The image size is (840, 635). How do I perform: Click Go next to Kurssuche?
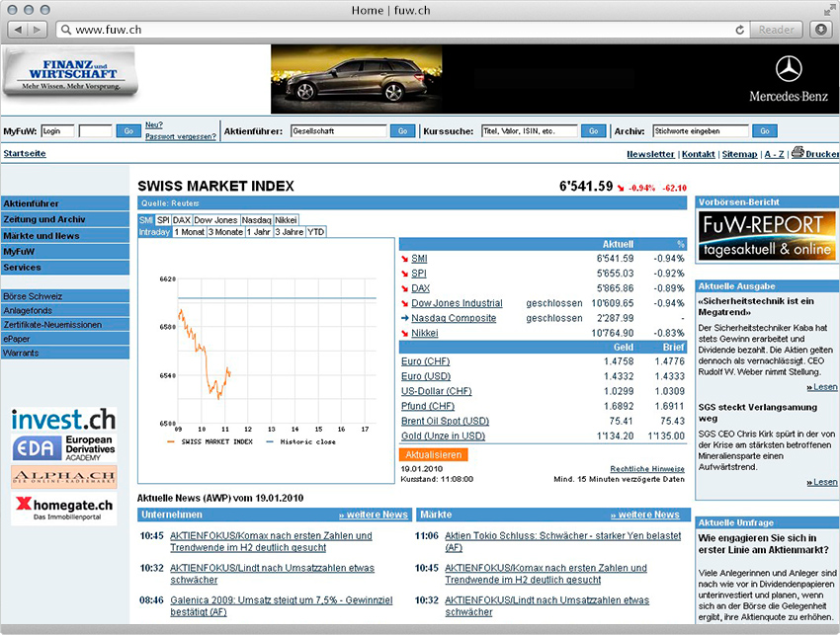pos(594,131)
